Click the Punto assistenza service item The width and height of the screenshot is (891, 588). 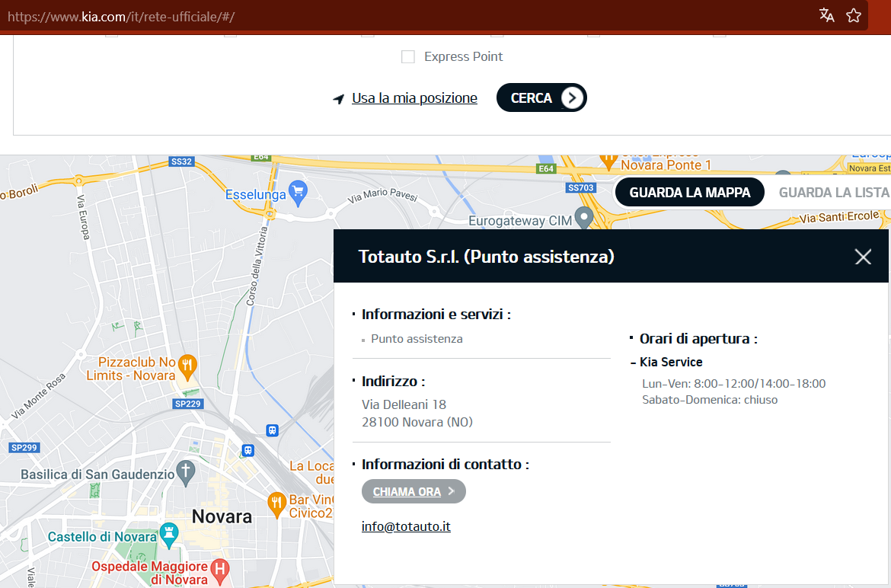[x=417, y=339]
